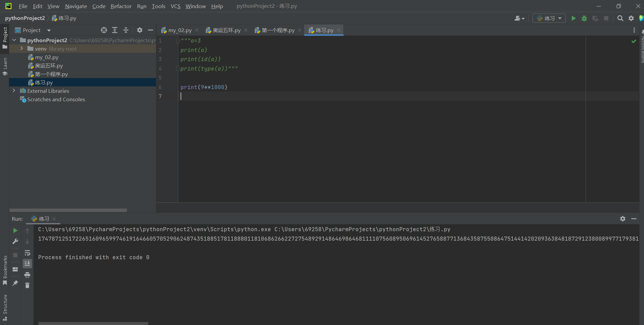Toggle soft-wrap in Run console

click(27, 253)
